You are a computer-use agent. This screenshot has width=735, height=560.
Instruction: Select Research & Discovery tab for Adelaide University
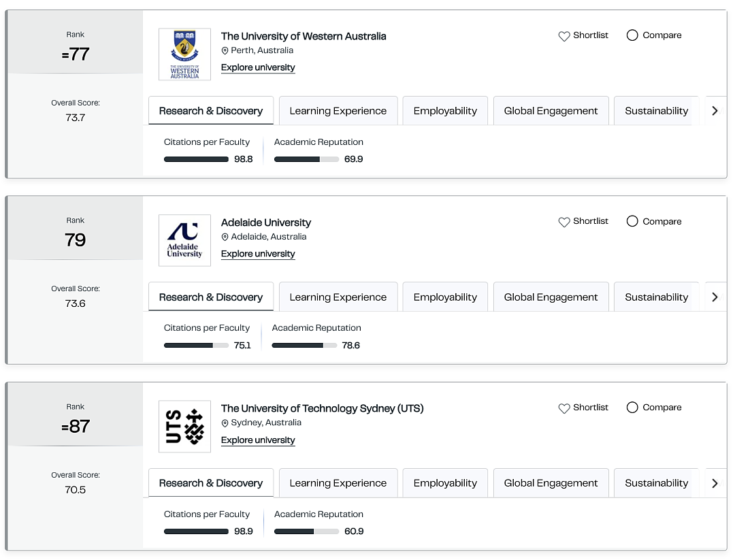211,297
